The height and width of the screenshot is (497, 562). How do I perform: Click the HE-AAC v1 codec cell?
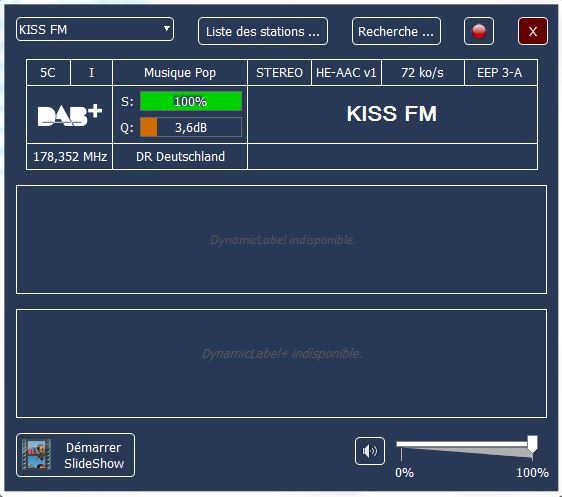tap(346, 73)
